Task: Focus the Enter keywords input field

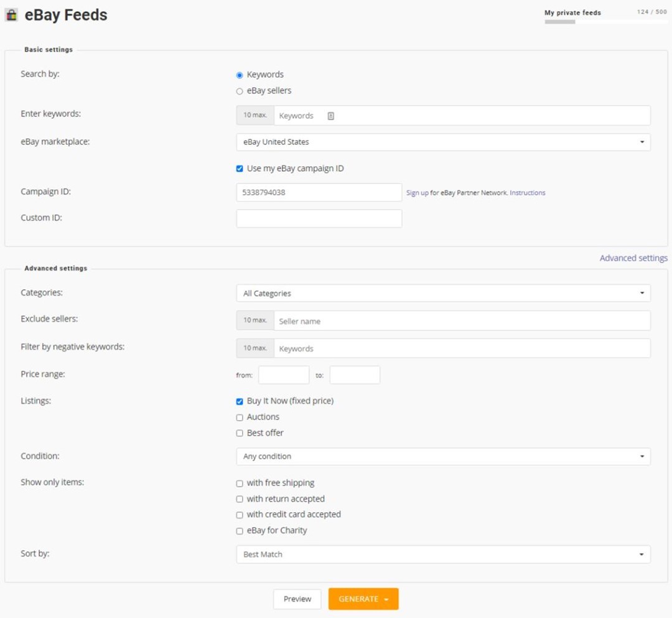Action: (x=462, y=116)
